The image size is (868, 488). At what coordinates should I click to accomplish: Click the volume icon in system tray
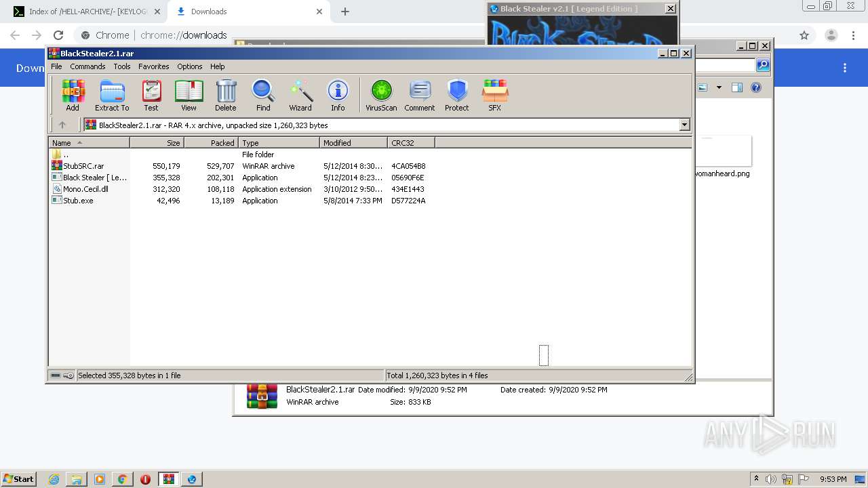click(x=772, y=479)
